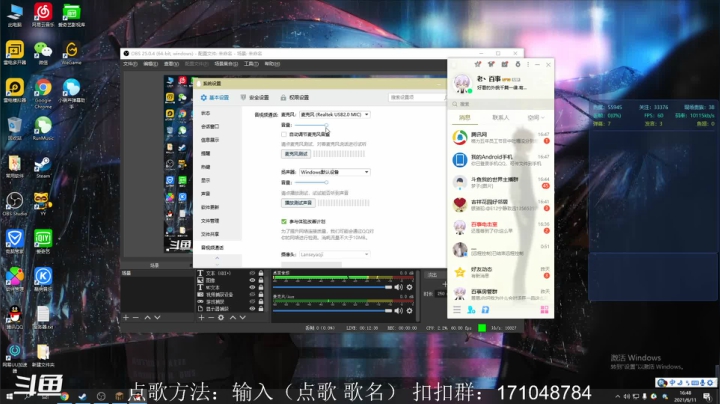Viewport: 720px width, 404px height.
Task: Open OBS 文件(F) menu
Action: tap(130, 64)
